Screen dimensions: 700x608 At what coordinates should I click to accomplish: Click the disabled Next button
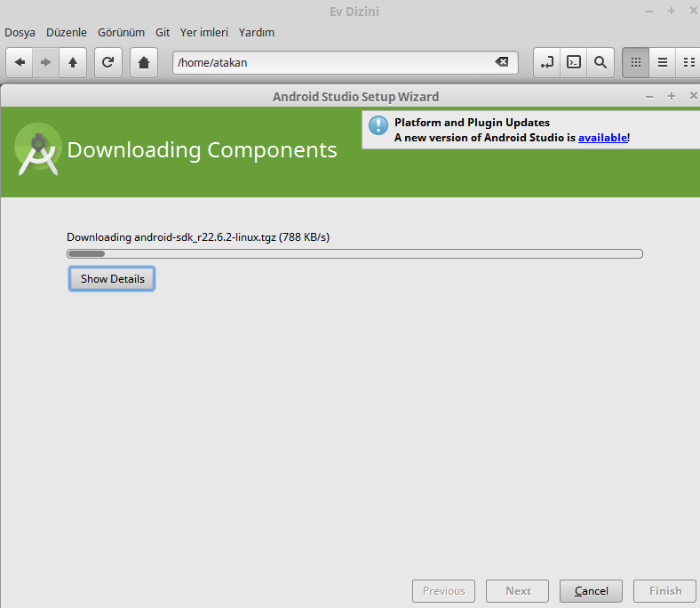[x=518, y=591]
